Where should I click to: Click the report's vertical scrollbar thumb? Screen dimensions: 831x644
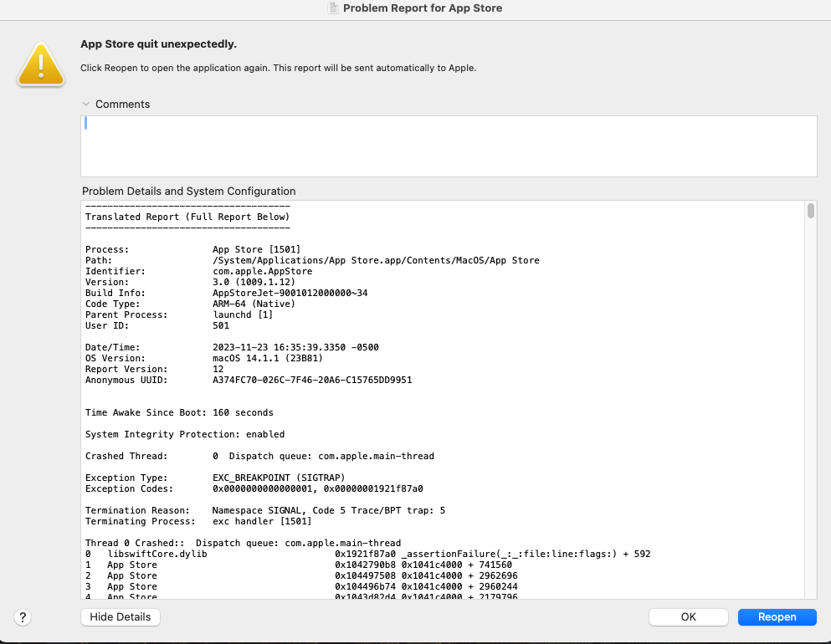(811, 211)
